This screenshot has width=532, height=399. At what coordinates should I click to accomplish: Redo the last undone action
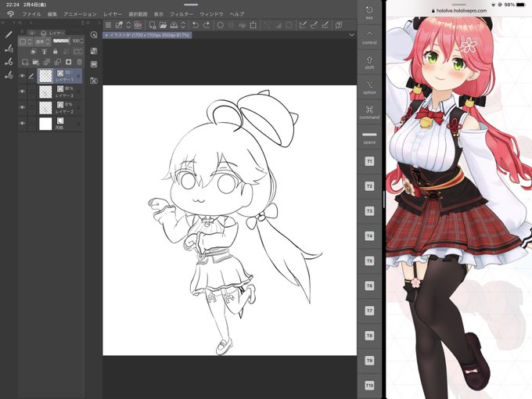coord(207,25)
